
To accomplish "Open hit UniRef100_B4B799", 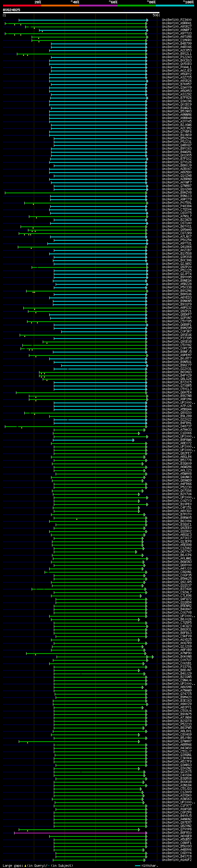I will (x=177, y=43).
